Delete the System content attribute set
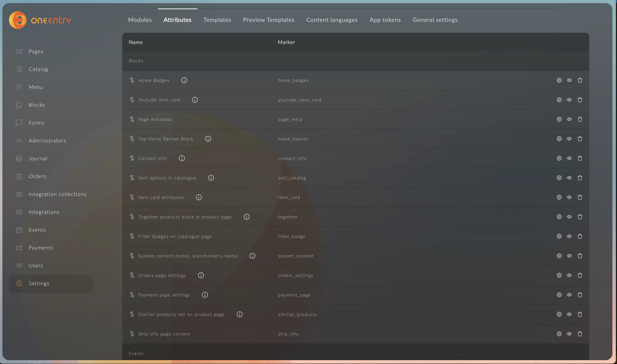 click(580, 256)
